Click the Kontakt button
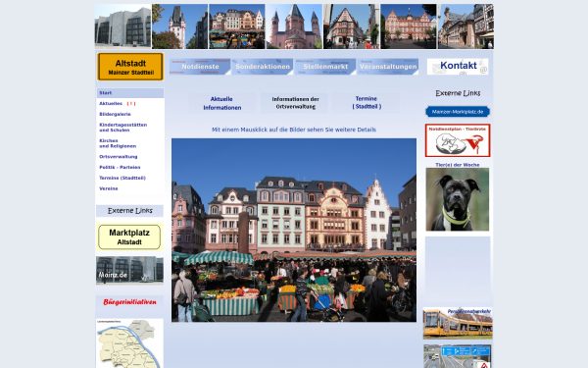The width and height of the screenshot is (588, 368). tap(458, 67)
